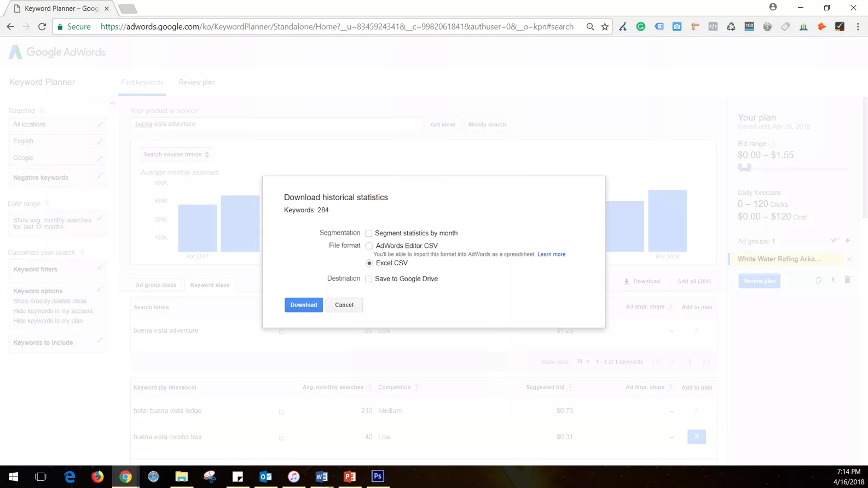The width and height of the screenshot is (868, 488).
Task: Edit Negative keywords setting
Action: (100, 176)
